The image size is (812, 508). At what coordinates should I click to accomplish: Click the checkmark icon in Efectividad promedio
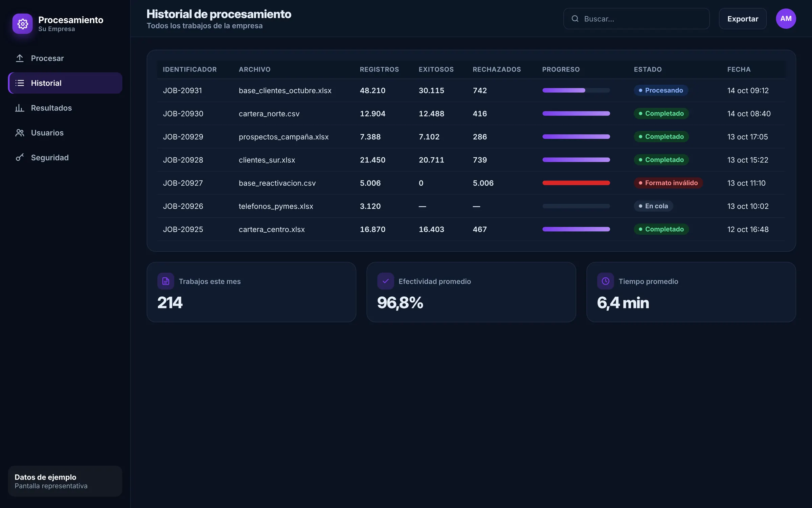386,281
